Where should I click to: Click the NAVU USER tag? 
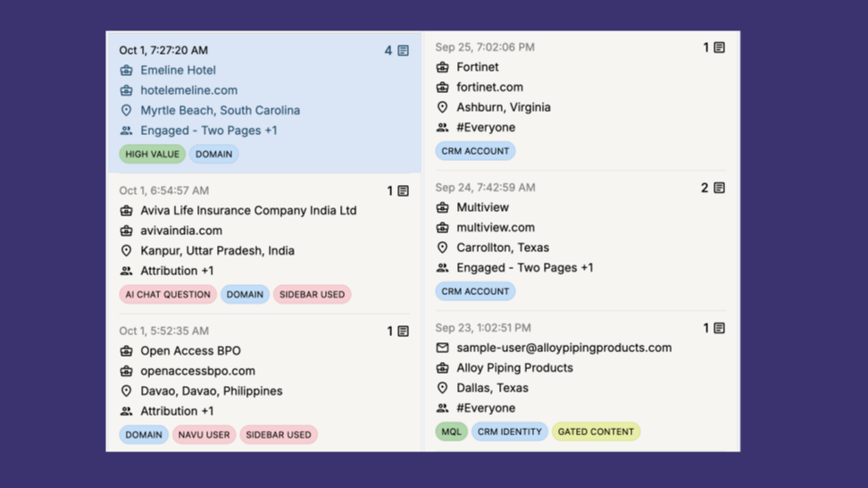click(204, 435)
